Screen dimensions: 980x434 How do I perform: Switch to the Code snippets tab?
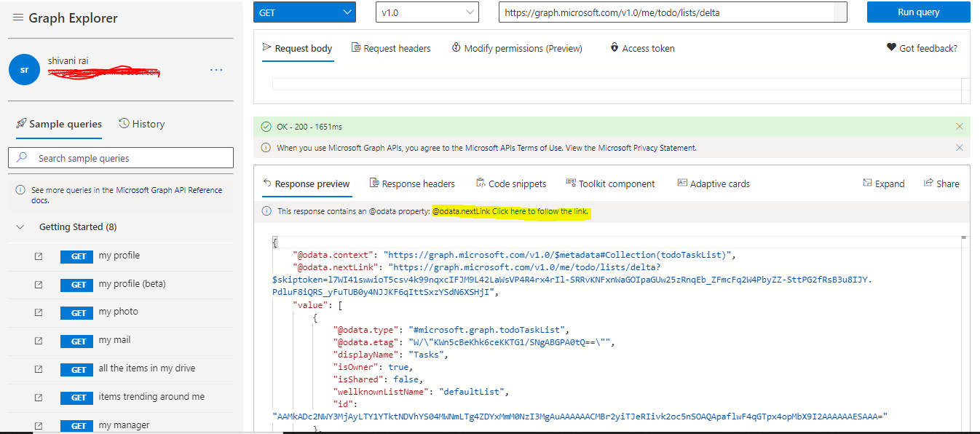coord(511,183)
